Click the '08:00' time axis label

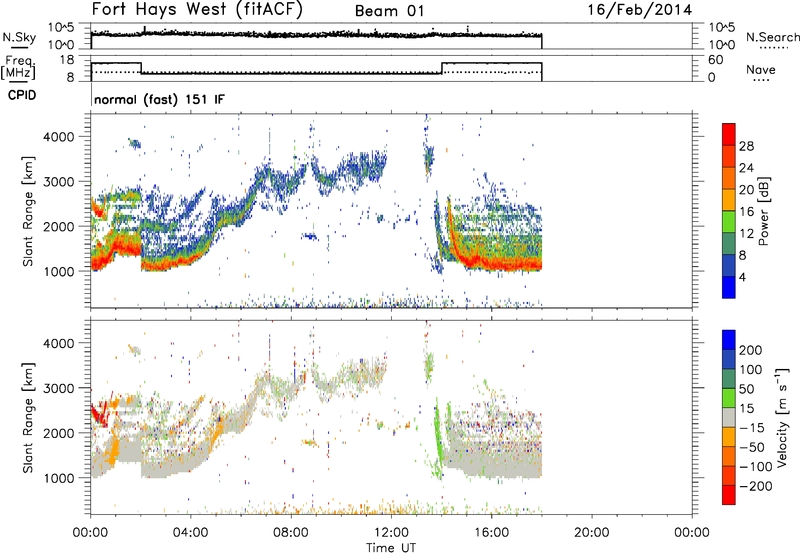(291, 533)
